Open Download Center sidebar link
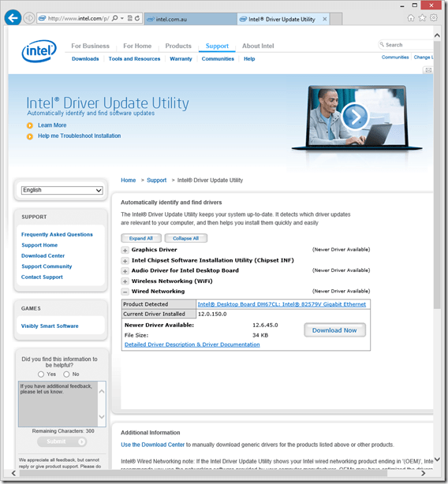Viewport: 448px width, 484px height. 43,256
